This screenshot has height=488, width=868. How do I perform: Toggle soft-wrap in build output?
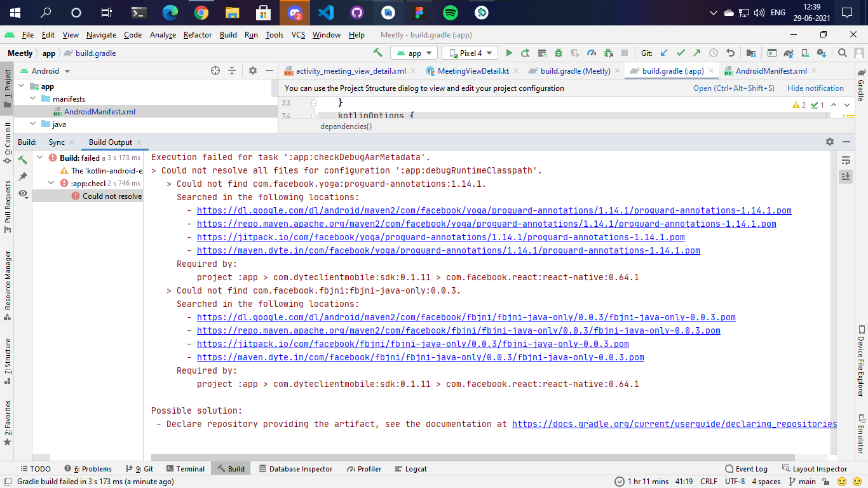coord(845,160)
